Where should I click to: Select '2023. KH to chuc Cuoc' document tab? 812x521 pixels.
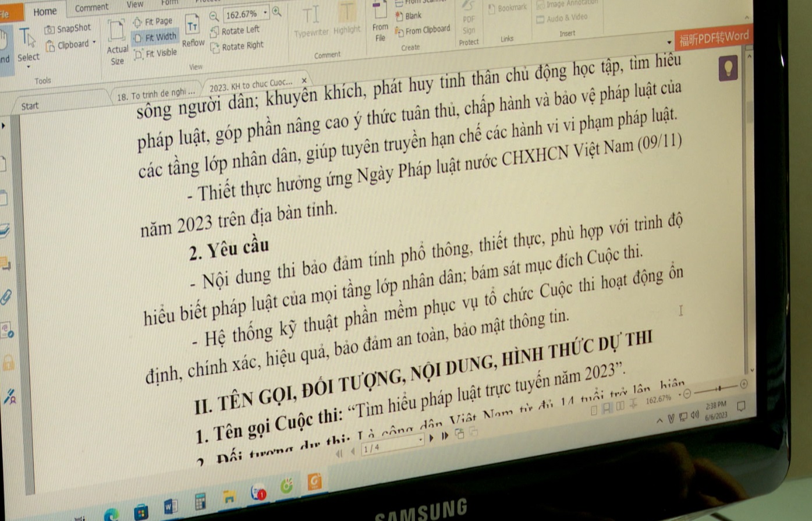pyautogui.click(x=250, y=86)
